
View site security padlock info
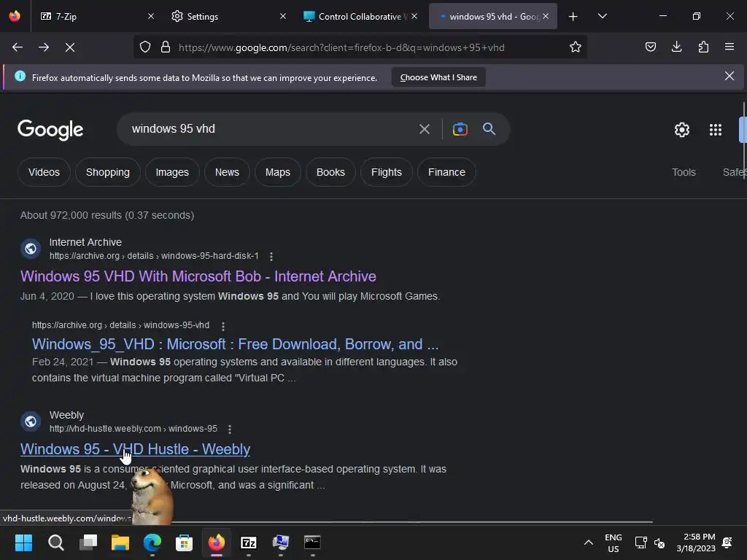(166, 47)
